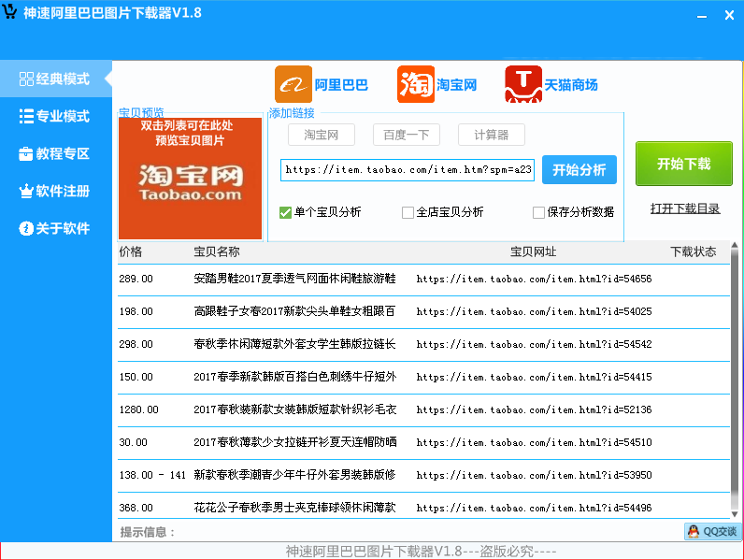Click URL ending id=54656
This screenshot has width=744, height=560.
click(x=535, y=279)
